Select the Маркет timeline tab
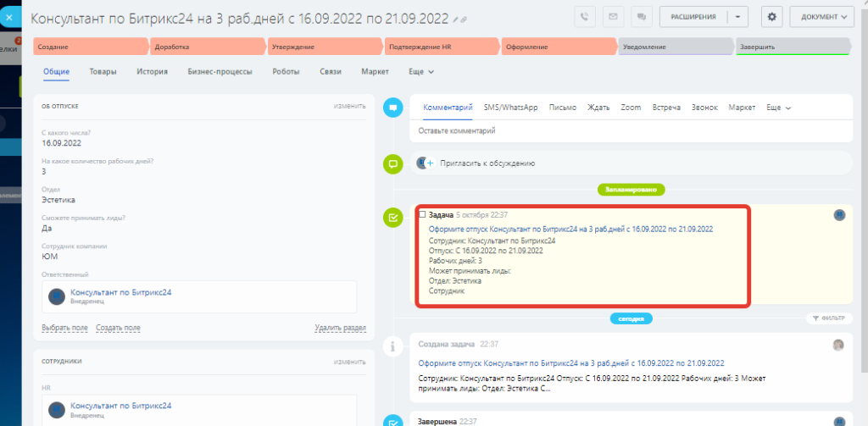868x426 pixels. 743,108
